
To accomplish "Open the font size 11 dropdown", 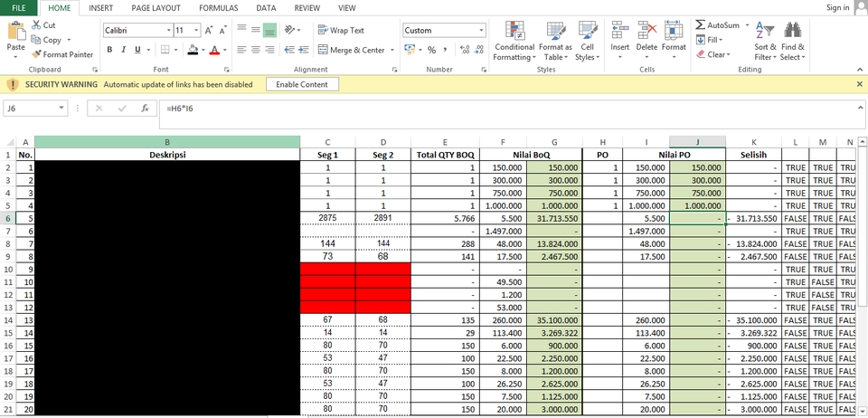I will (196, 31).
